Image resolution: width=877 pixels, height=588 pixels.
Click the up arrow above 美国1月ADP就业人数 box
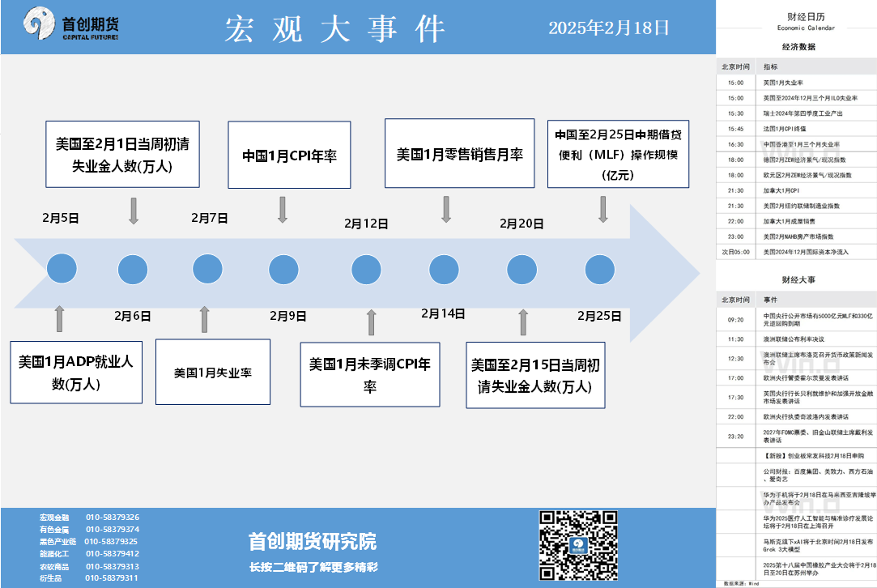tap(60, 319)
